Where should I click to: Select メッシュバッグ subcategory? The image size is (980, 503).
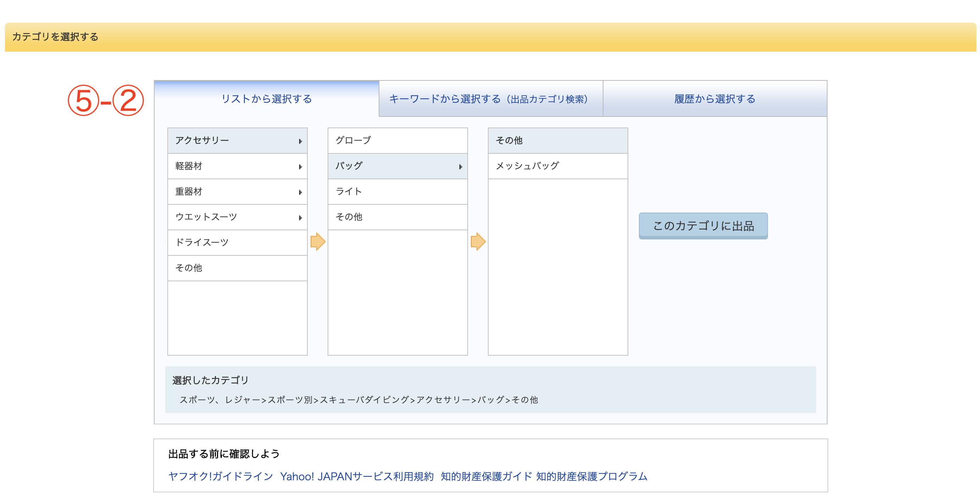tap(558, 166)
